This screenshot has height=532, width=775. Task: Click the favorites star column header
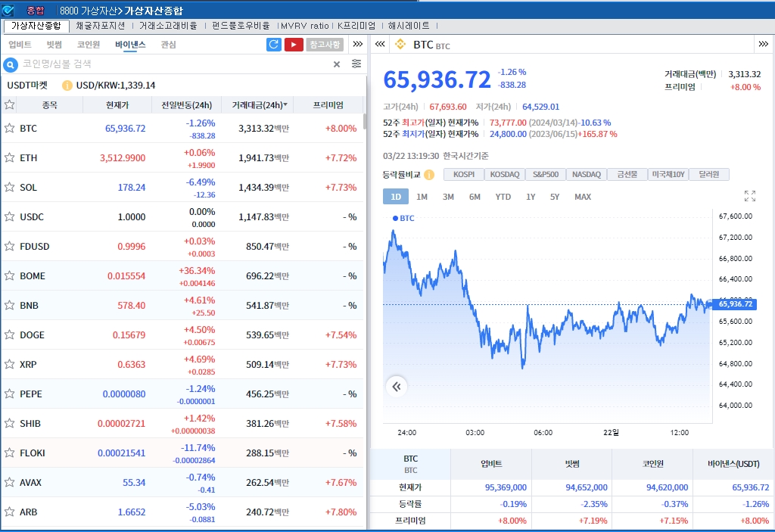(9, 105)
